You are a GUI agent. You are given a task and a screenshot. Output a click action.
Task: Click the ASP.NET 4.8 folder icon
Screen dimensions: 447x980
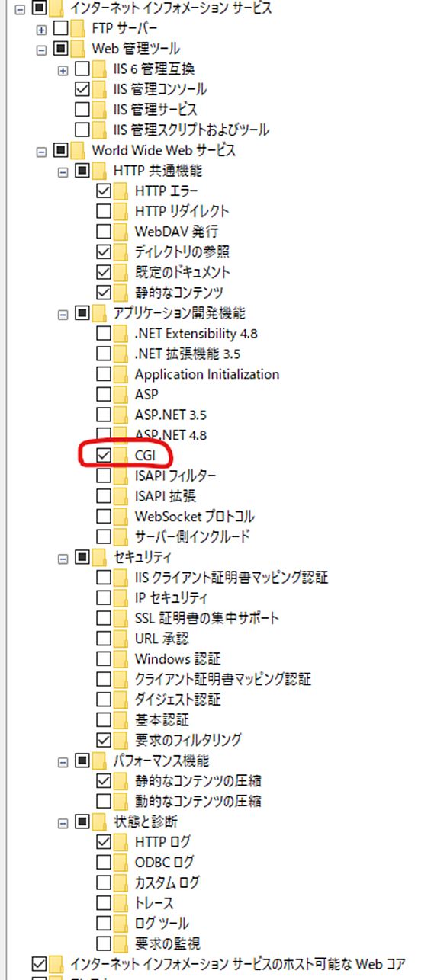coord(121,435)
